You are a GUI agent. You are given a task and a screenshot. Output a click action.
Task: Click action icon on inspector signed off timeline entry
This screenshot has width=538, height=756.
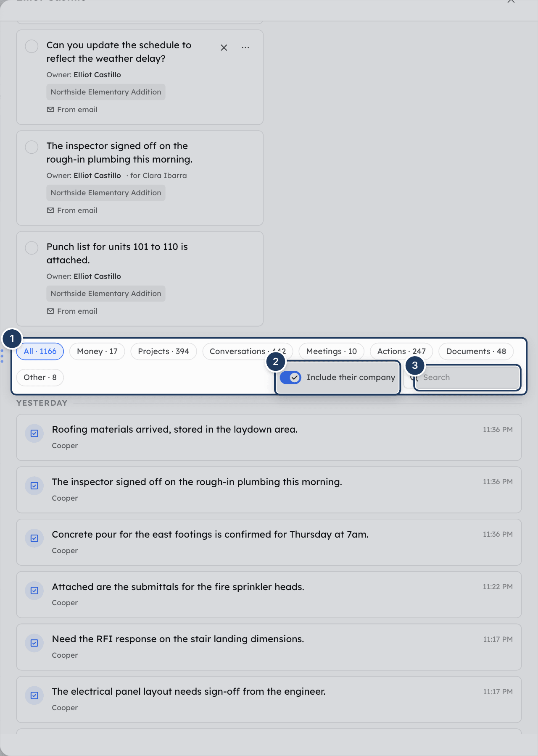(x=34, y=486)
